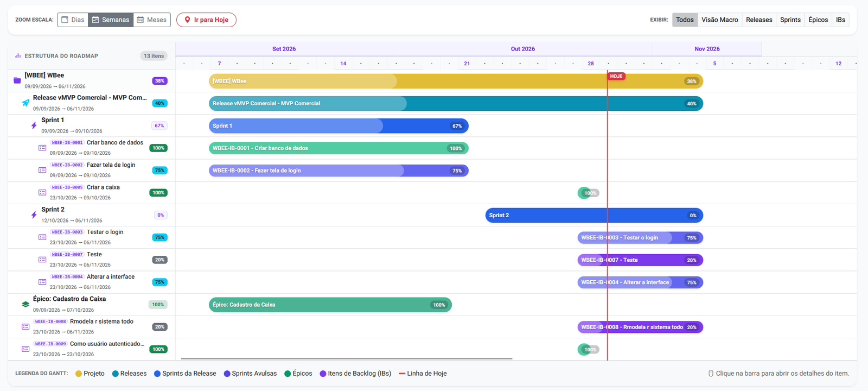
Task: Filter the view to Sprints only
Action: point(790,20)
